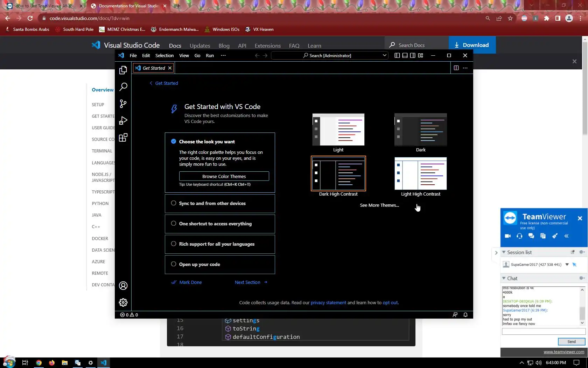Screen dimensions: 588x368
Task: Click the Search Docs field on website
Action: coord(416,45)
